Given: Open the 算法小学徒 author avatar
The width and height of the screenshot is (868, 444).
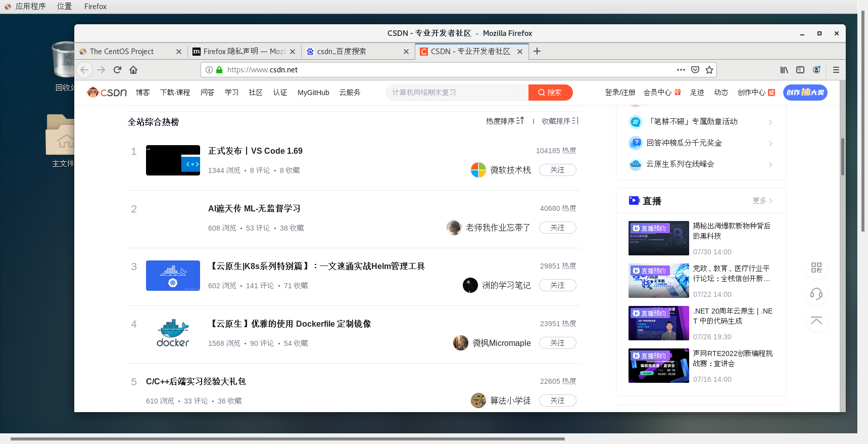Looking at the screenshot, I should tap(478, 401).
